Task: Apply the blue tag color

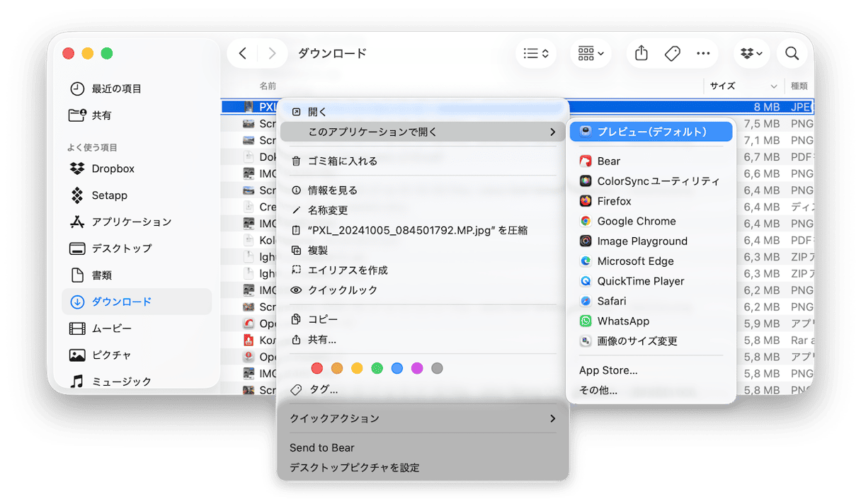Action: tap(397, 368)
